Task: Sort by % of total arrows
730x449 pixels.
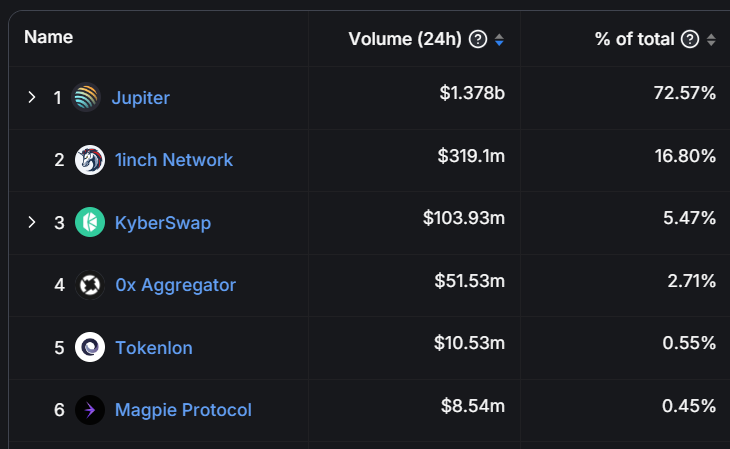Action: pos(711,40)
